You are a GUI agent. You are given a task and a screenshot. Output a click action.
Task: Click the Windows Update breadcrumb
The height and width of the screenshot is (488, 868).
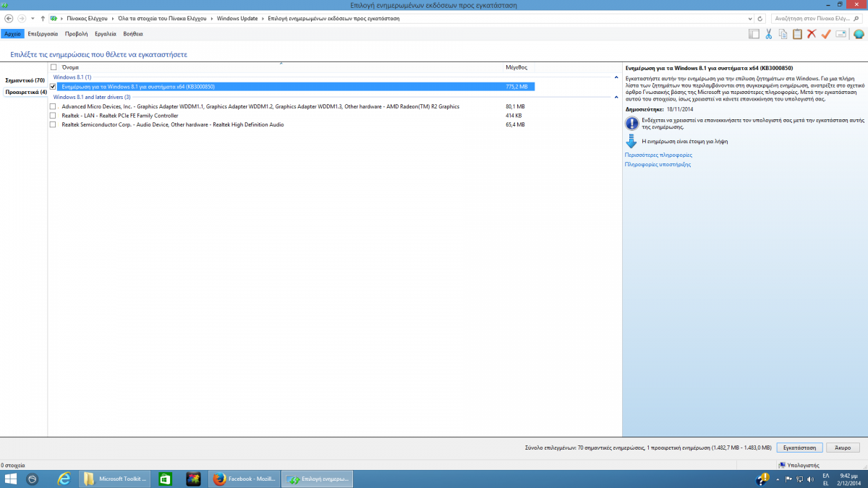click(x=237, y=18)
